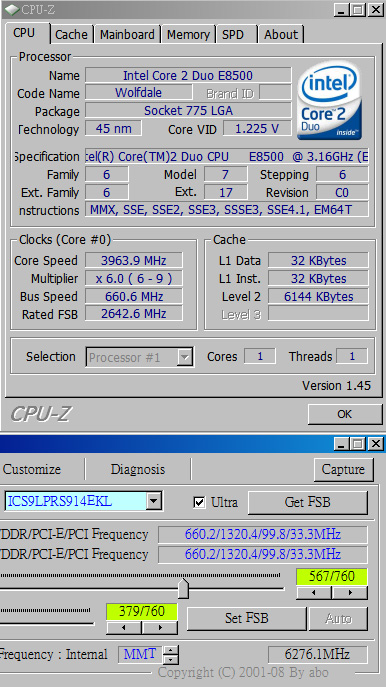386x687 pixels.
Task: Maximize the CPU-Z window
Action: 358,10
